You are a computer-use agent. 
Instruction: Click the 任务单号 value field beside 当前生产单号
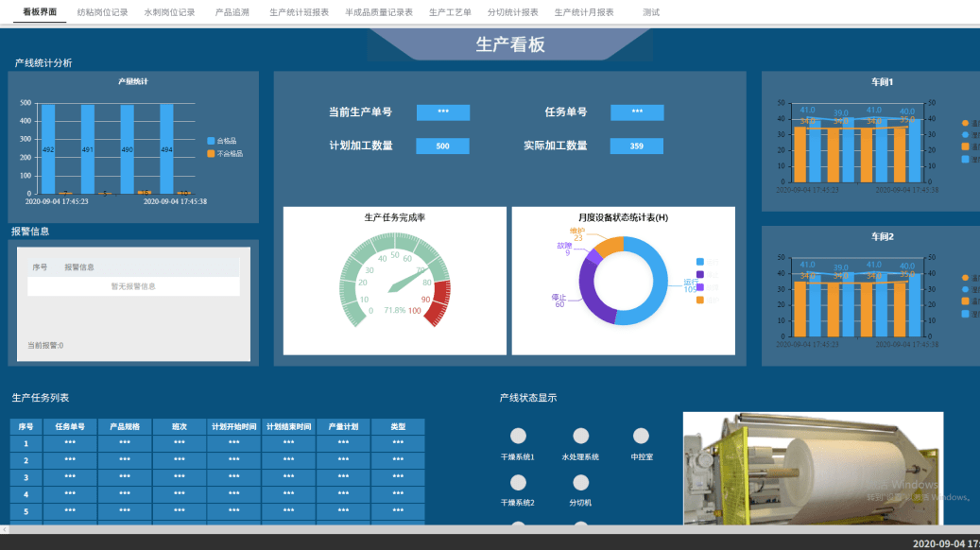click(637, 112)
